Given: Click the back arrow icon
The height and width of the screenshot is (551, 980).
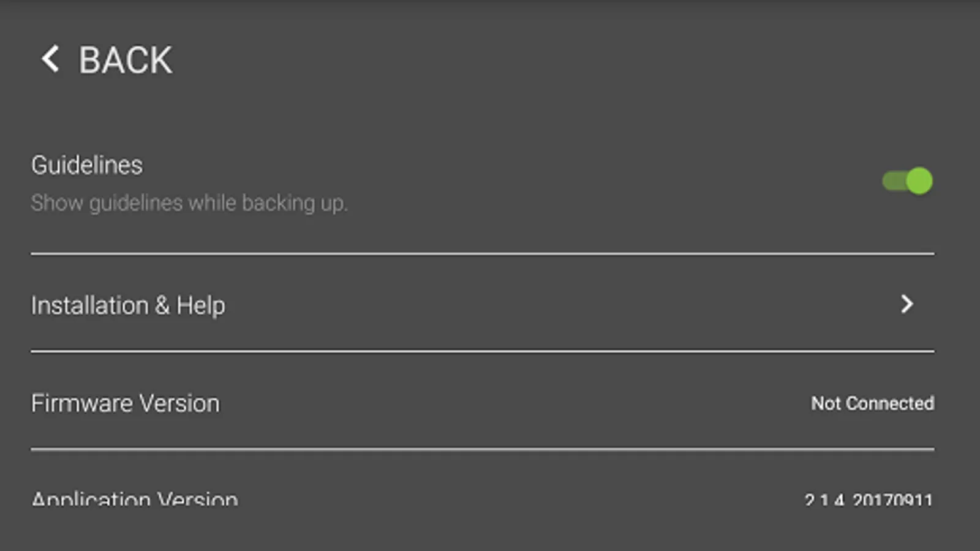Looking at the screenshot, I should tap(50, 59).
